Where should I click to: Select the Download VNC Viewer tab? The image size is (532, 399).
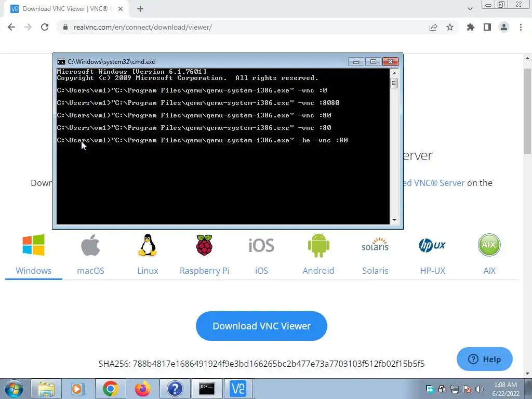click(x=66, y=9)
